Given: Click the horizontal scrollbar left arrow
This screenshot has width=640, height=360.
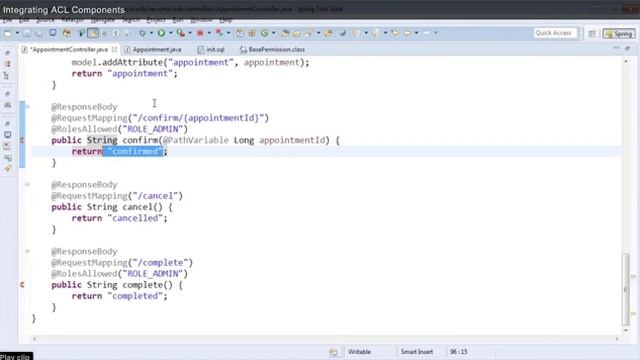Looking at the screenshot, I should pos(34,339).
